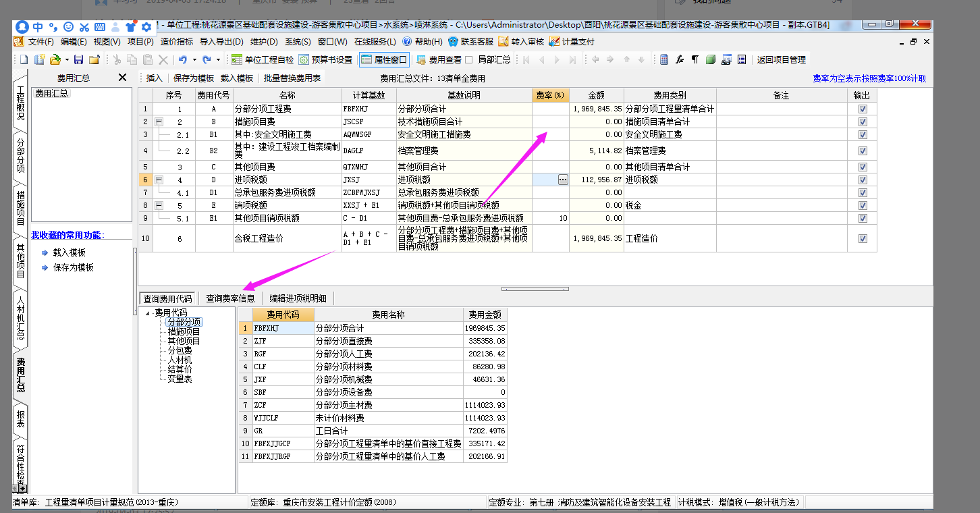Click 载入模板 button above the table
The height and width of the screenshot is (513, 980).
point(237,78)
